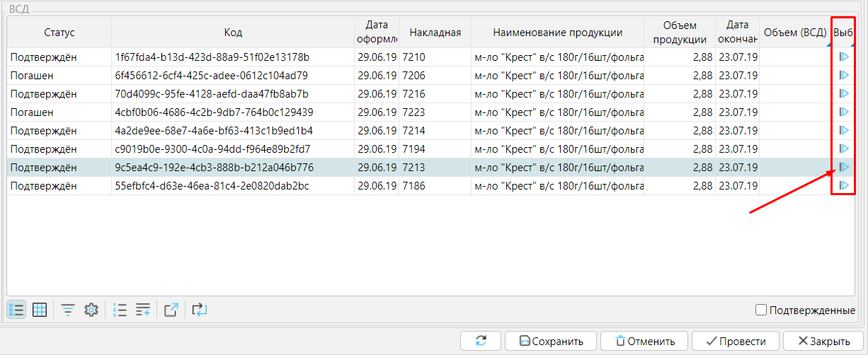Click select arrow for invoice 7210 row
The image size is (868, 355).
tap(843, 57)
